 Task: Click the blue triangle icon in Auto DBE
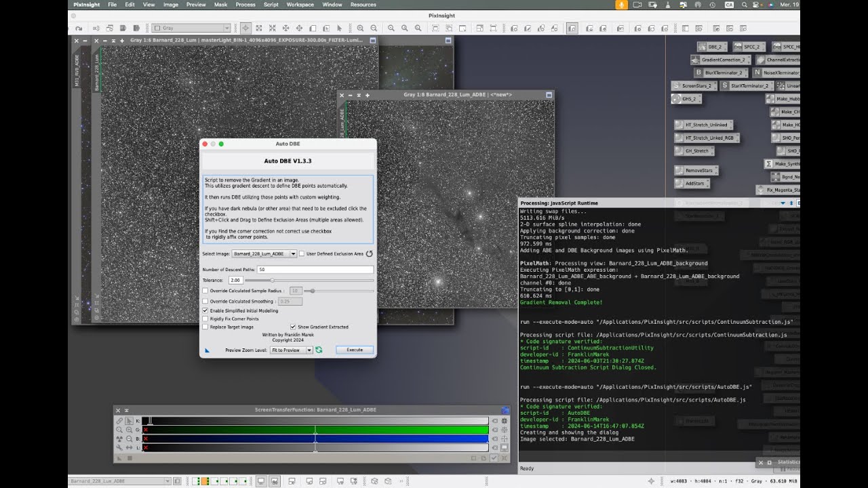[208, 350]
